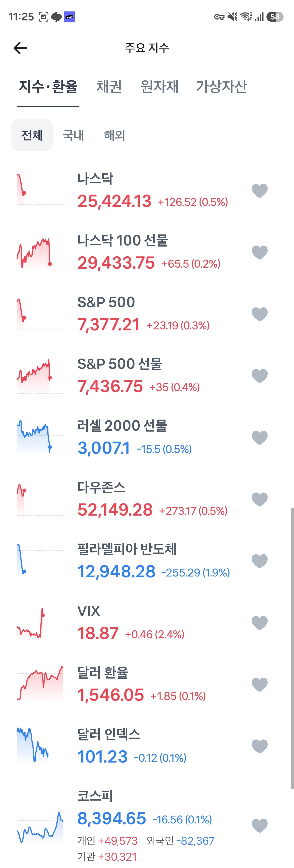Tap heart icon next to 러셀 2000 선물
This screenshot has height=868, width=294.
(x=259, y=437)
